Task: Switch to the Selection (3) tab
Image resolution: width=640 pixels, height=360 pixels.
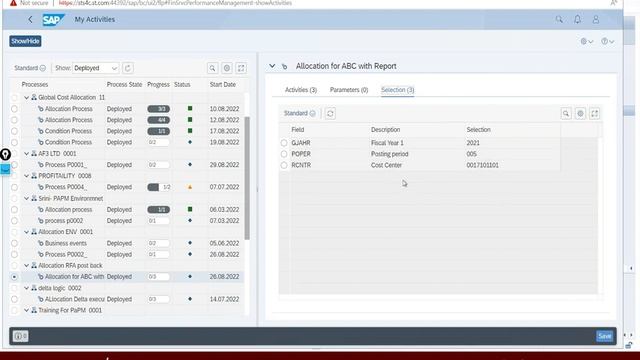Action: pos(398,90)
